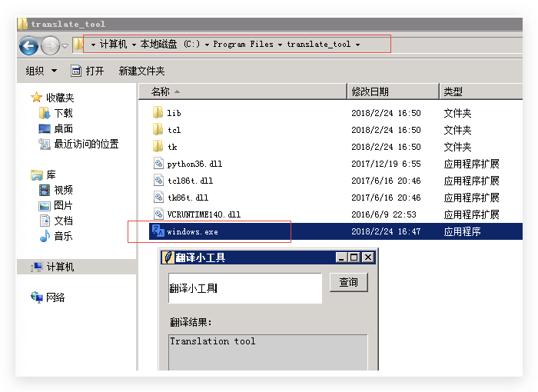Sort files by the 名称 column header

click(243, 91)
